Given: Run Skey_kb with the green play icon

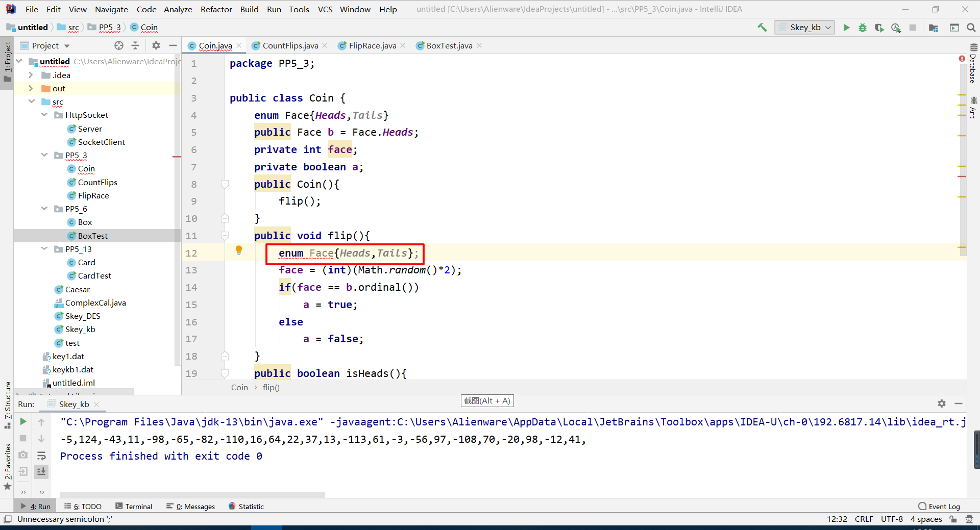Looking at the screenshot, I should 846,28.
